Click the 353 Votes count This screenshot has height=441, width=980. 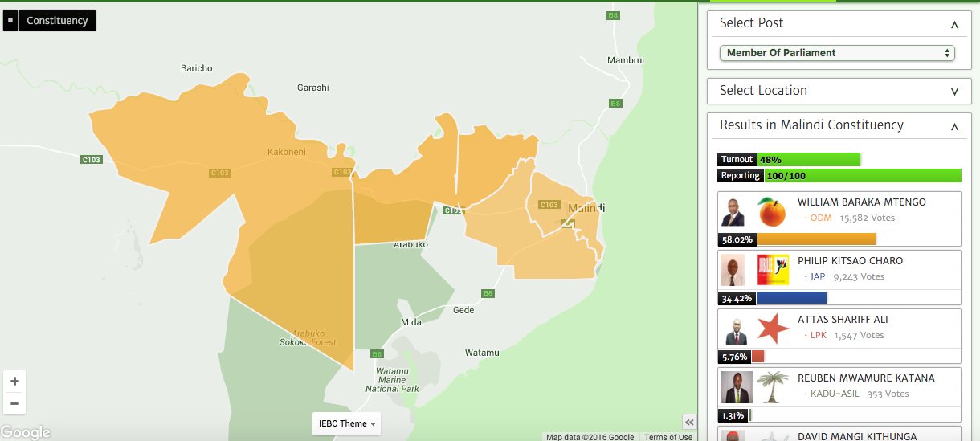(x=888, y=394)
